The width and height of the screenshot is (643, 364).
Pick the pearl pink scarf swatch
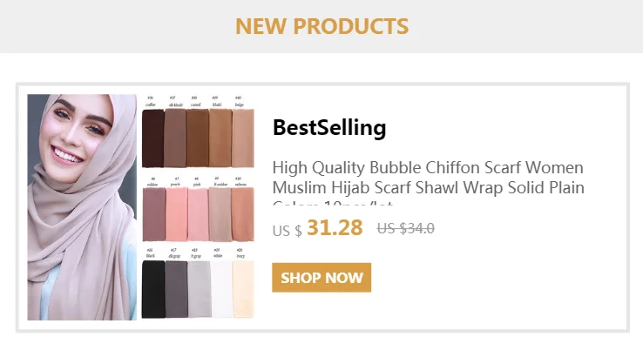[x=177, y=214]
